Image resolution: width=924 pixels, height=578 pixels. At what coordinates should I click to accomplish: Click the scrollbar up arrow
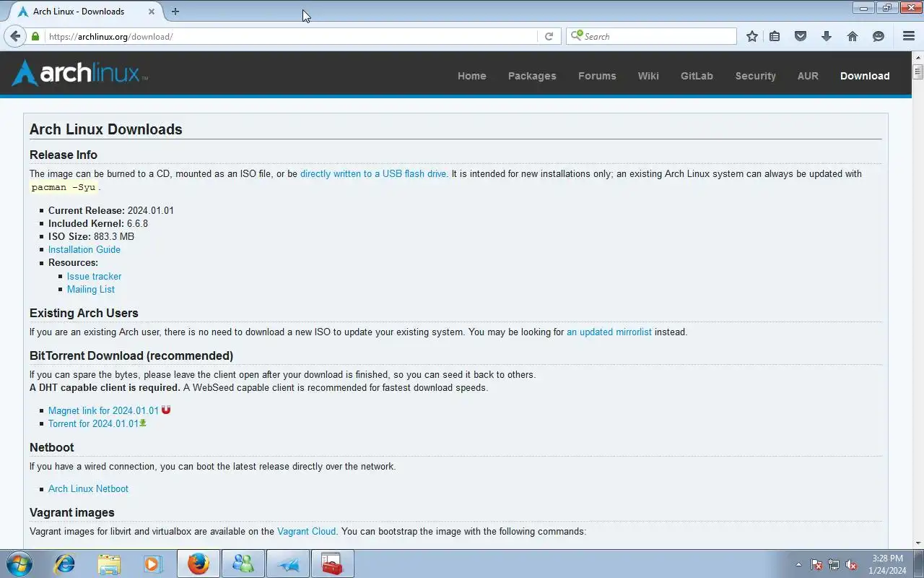click(918, 57)
